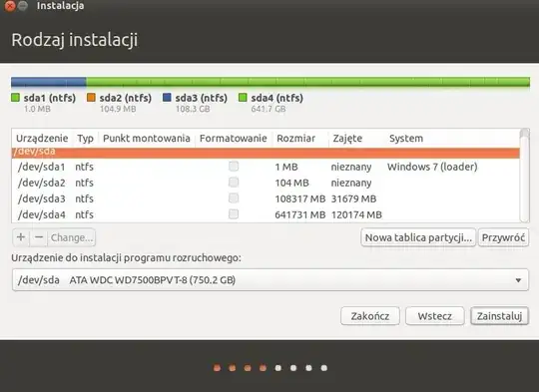539x392 pixels.
Task: Click the first orange progress dot
Action: (217, 368)
